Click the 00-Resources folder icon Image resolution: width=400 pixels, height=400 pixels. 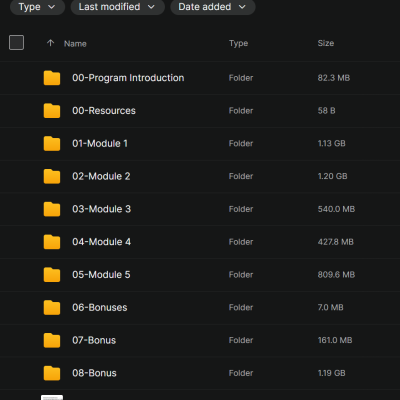pos(52,111)
